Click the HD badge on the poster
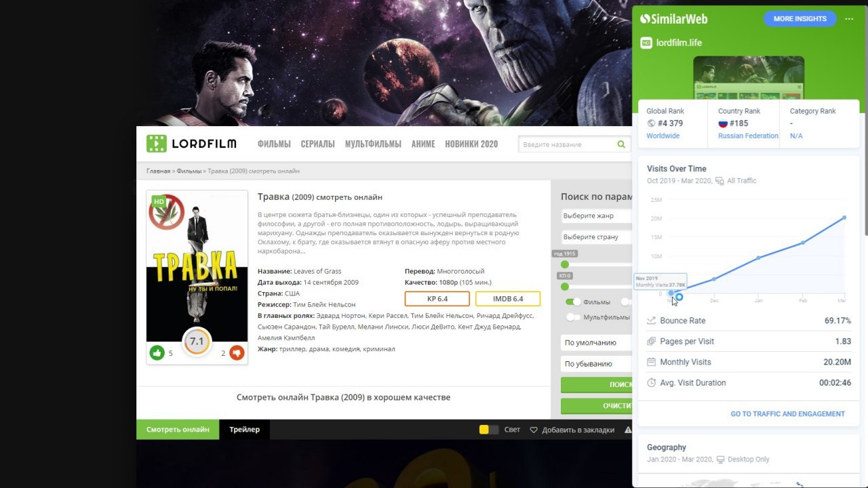868x488 pixels. 158,201
